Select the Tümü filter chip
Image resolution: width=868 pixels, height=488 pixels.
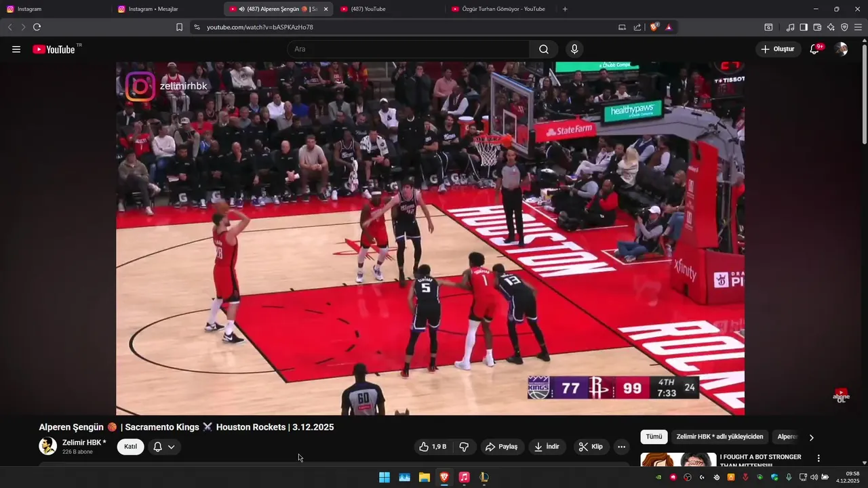(654, 437)
